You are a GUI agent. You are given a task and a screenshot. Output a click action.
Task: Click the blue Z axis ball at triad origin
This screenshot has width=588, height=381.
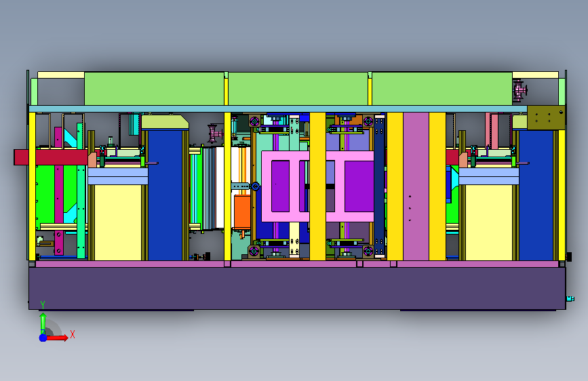click(x=43, y=338)
